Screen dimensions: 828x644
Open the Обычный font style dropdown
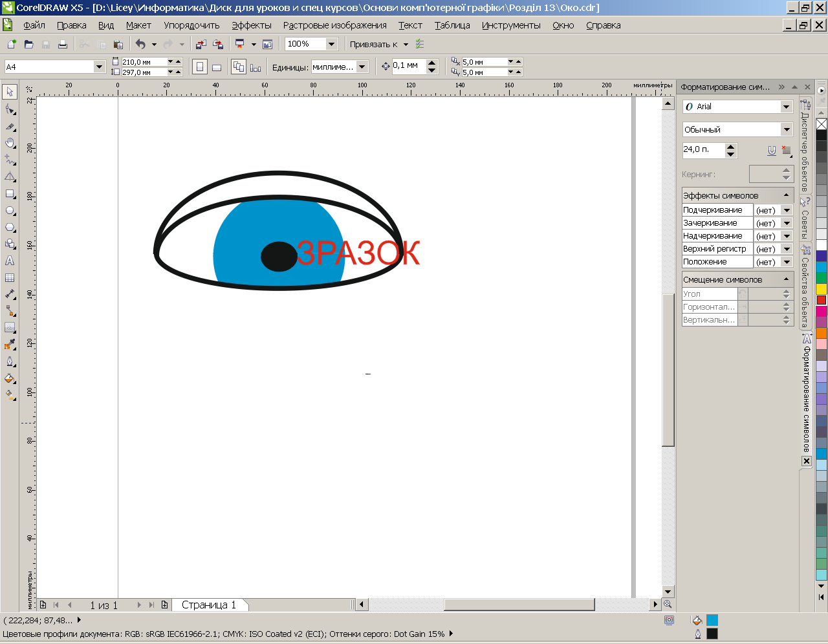point(787,129)
